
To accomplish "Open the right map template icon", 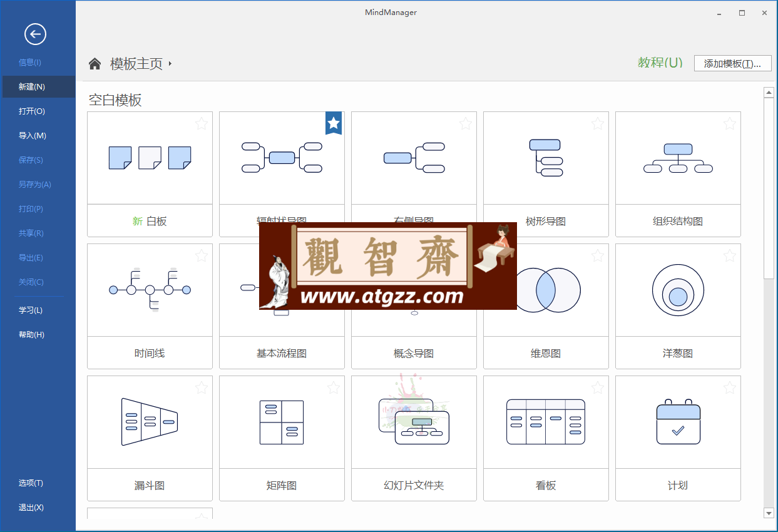I will tap(414, 158).
